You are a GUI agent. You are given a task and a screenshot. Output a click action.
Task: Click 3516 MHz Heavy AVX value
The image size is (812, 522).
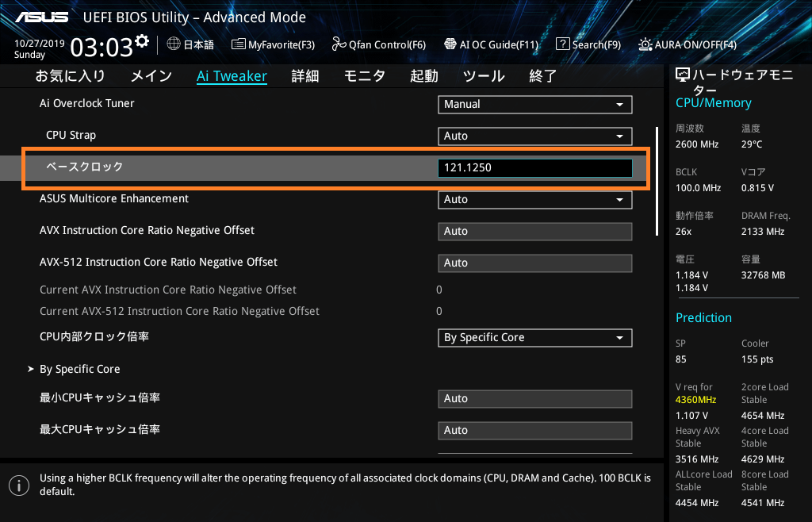click(x=696, y=459)
